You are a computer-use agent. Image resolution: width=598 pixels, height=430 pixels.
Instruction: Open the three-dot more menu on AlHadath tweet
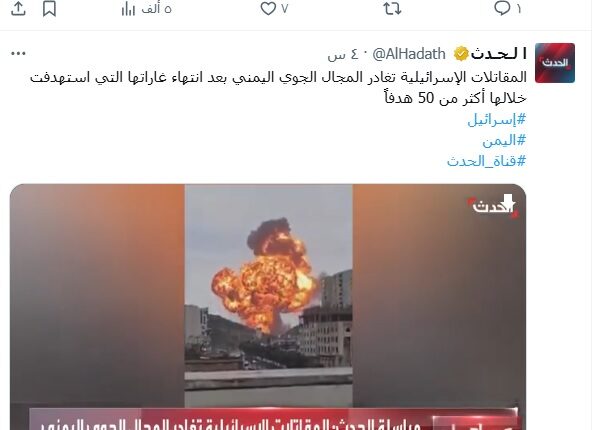pyautogui.click(x=18, y=54)
